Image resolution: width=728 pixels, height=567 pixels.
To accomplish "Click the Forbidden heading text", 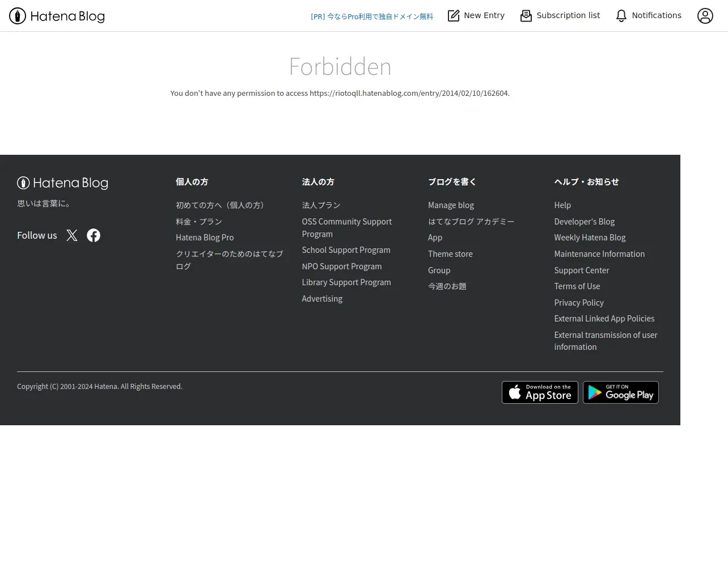I will click(340, 67).
